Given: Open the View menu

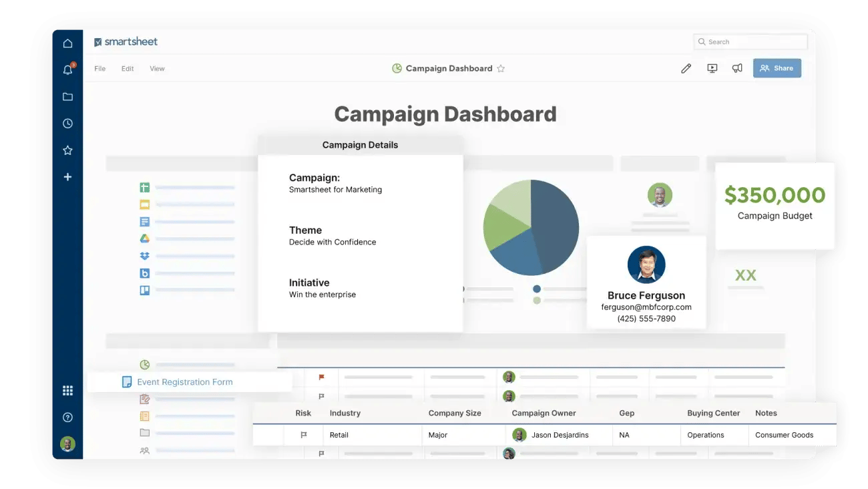Looking at the screenshot, I should point(157,68).
